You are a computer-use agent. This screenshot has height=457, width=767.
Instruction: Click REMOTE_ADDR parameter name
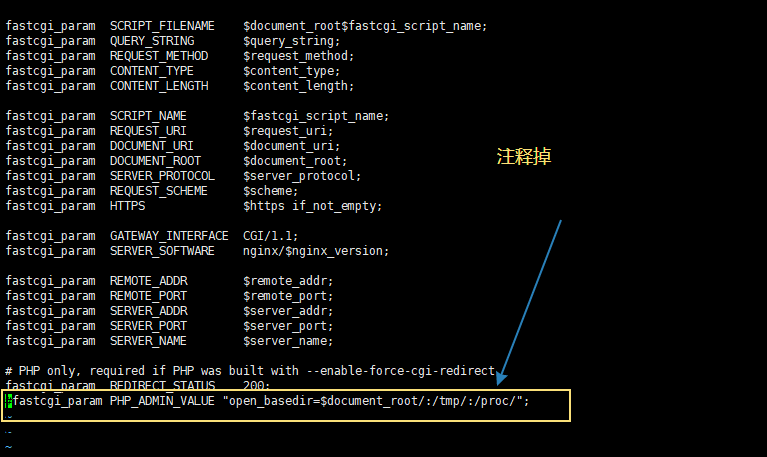[x=148, y=281]
